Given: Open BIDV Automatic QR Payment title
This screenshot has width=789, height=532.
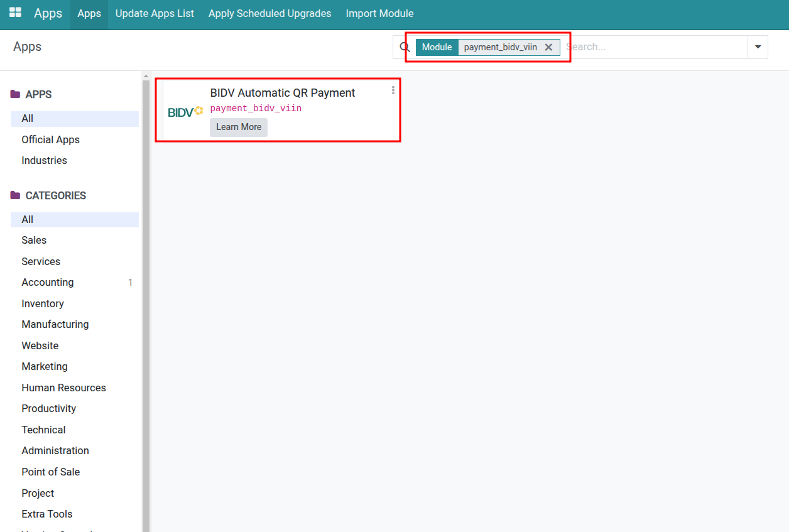Looking at the screenshot, I should pyautogui.click(x=283, y=93).
